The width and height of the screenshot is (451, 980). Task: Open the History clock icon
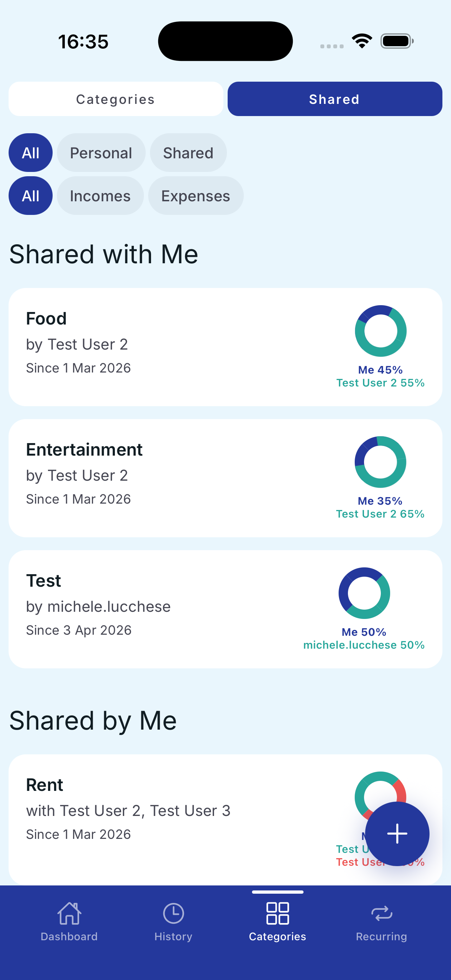tap(173, 913)
